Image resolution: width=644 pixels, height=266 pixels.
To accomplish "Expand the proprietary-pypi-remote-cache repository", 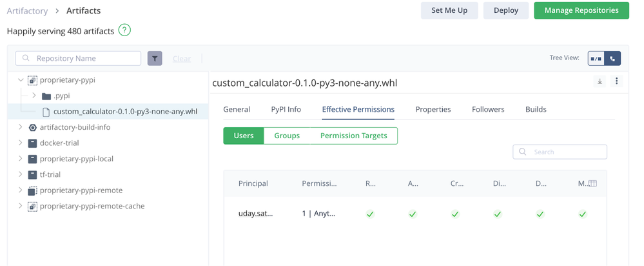I will tap(21, 206).
